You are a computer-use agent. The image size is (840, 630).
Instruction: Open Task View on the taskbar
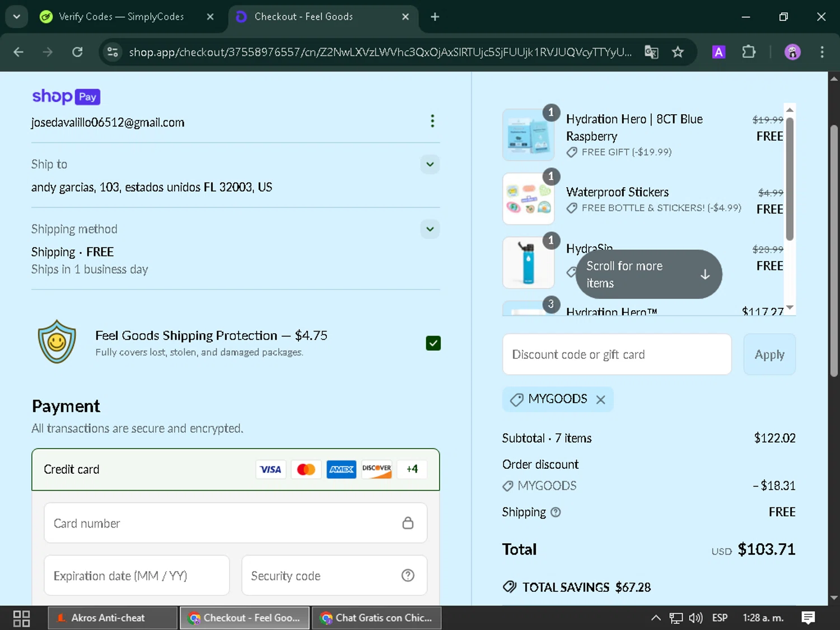click(21, 618)
